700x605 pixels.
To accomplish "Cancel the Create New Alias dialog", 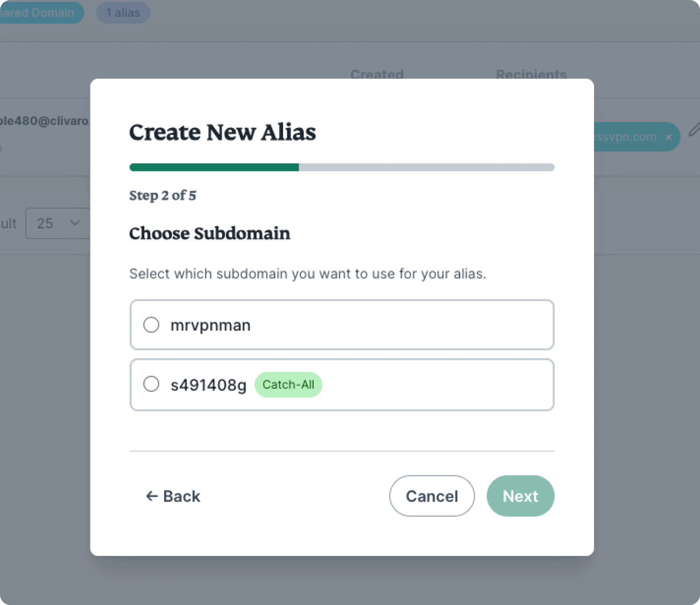I will coord(431,496).
